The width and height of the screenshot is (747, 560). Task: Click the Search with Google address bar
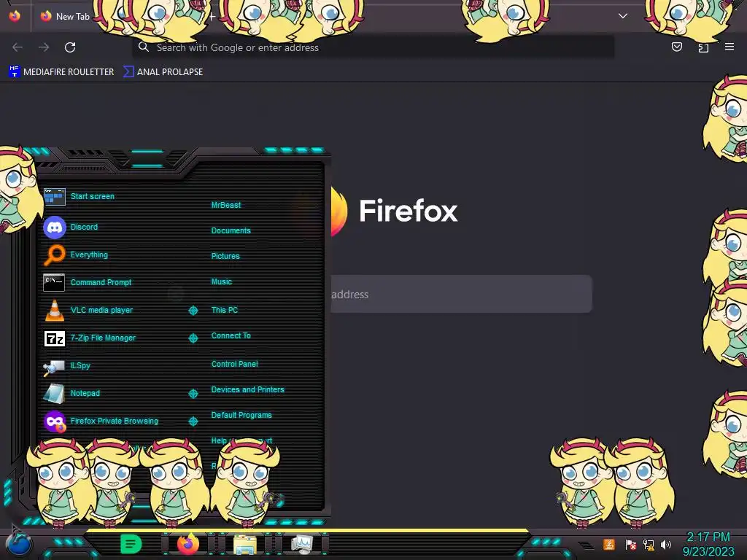[x=373, y=47]
